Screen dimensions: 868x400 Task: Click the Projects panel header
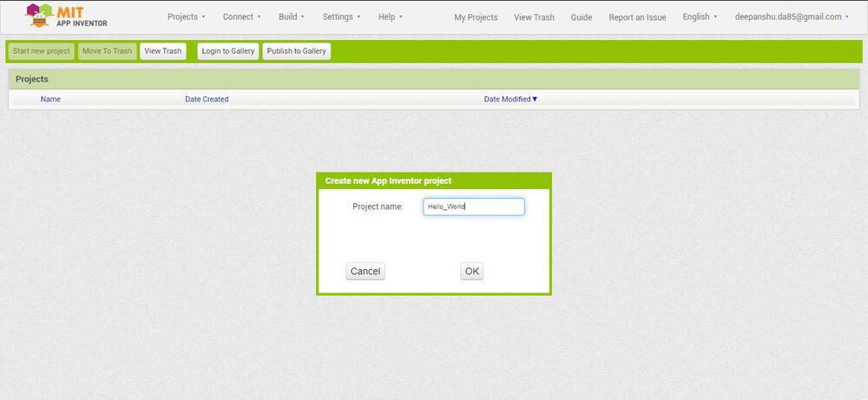coord(433,79)
